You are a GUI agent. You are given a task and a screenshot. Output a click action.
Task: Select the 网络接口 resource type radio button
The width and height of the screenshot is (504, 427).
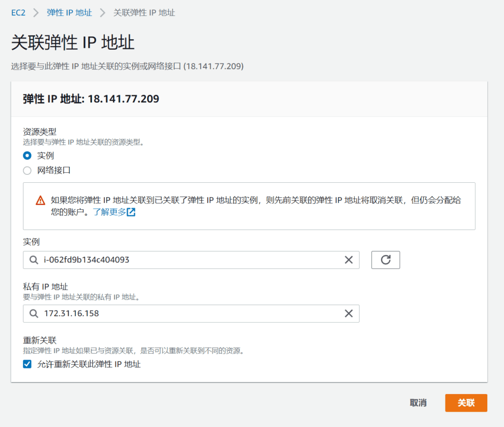[x=27, y=170]
